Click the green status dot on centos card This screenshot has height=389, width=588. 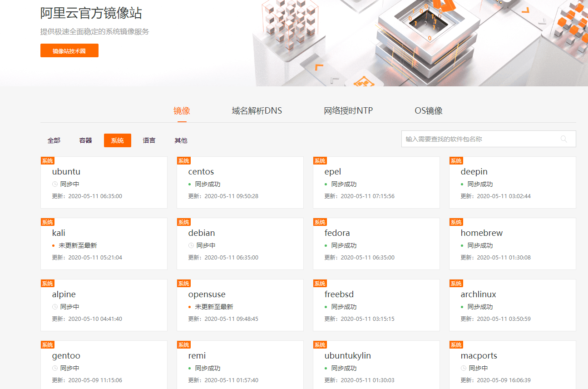[190, 185]
